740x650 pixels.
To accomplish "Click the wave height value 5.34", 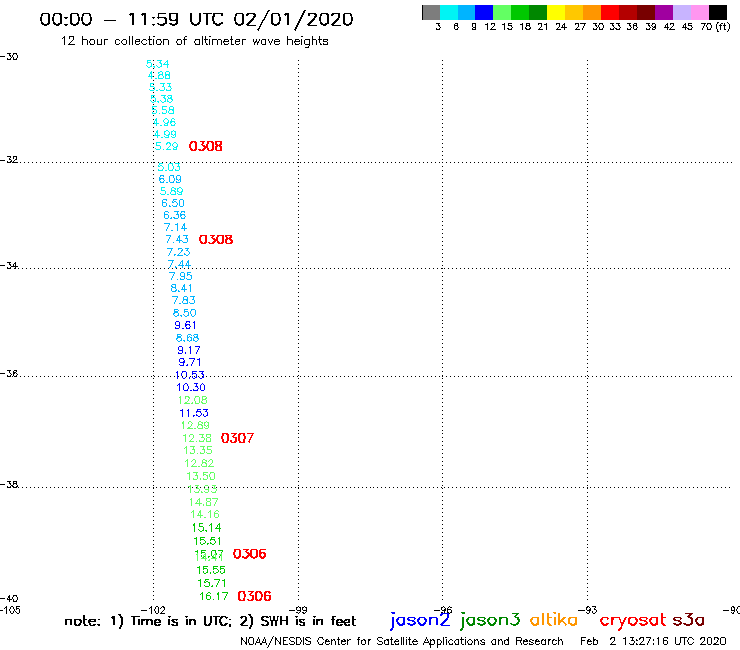I will click(158, 64).
